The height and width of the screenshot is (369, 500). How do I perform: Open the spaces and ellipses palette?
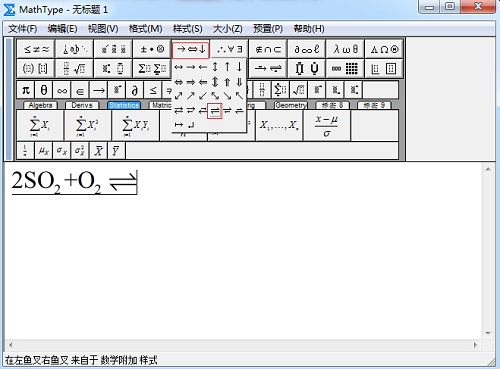click(75, 49)
